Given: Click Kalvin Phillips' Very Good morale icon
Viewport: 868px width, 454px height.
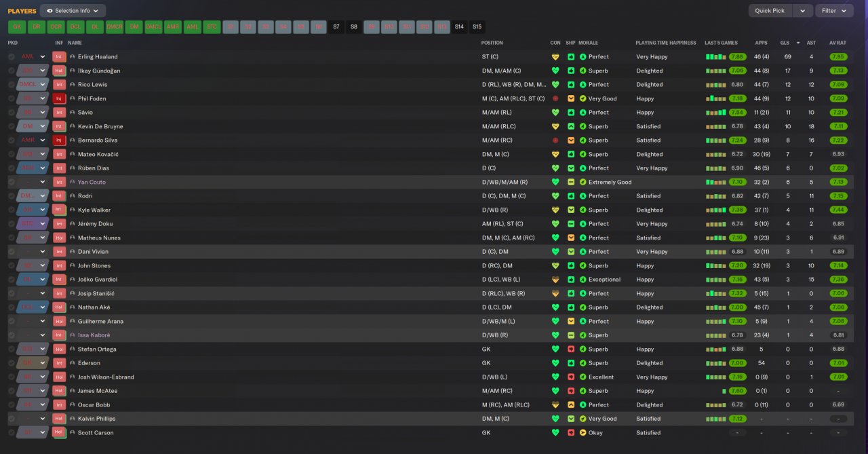Looking at the screenshot, I should (583, 419).
